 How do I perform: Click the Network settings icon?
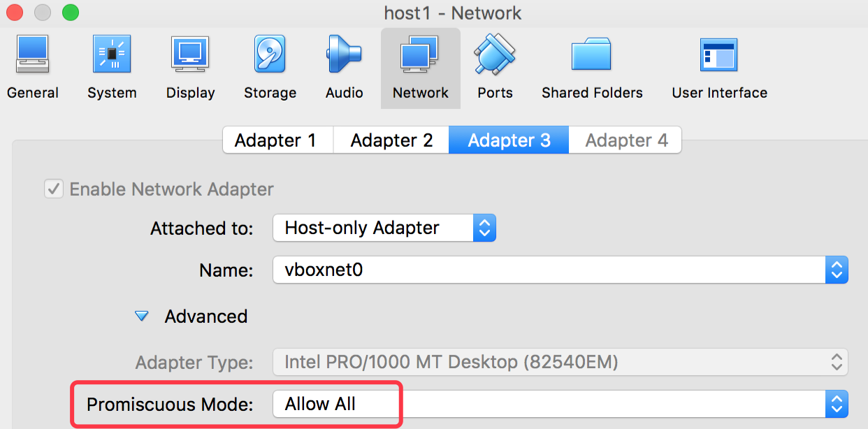[420, 56]
